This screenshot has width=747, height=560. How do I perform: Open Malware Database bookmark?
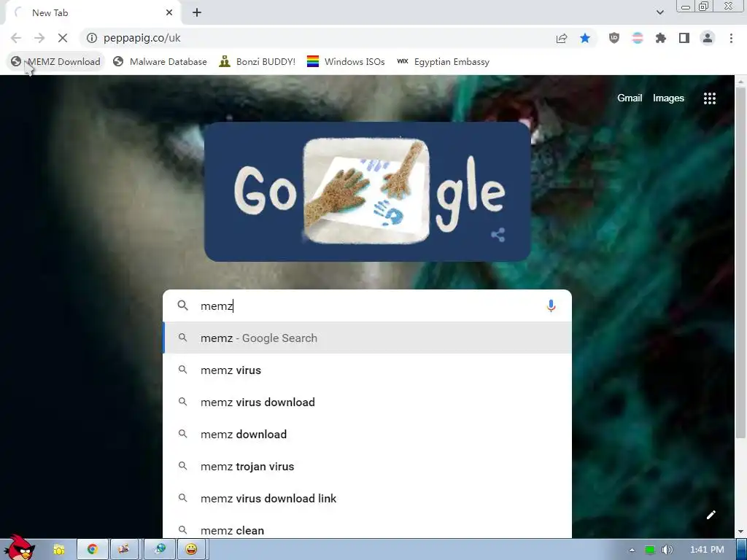[x=160, y=62]
